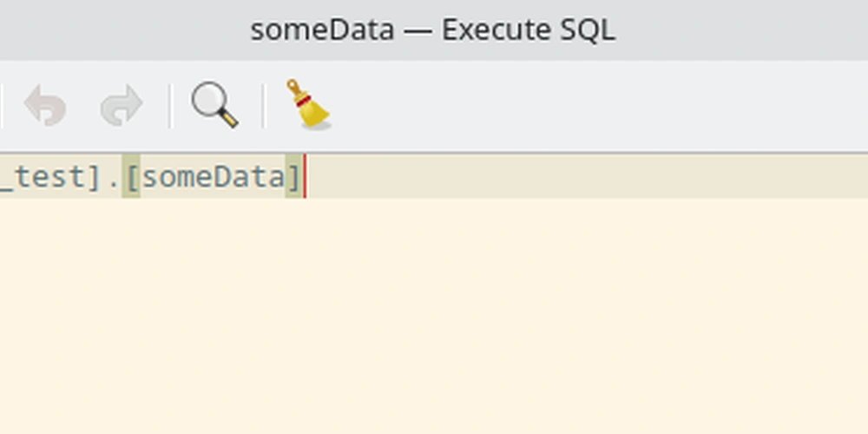The image size is (868, 434).
Task: Click the grayed-out Redo arrow icon
Action: (122, 105)
